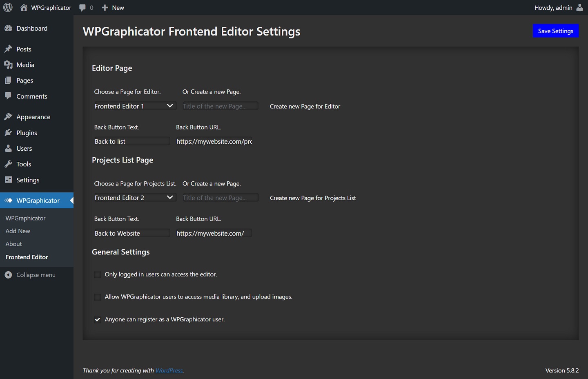Go to the About submenu item
Image resolution: width=588 pixels, height=379 pixels.
[x=14, y=244]
